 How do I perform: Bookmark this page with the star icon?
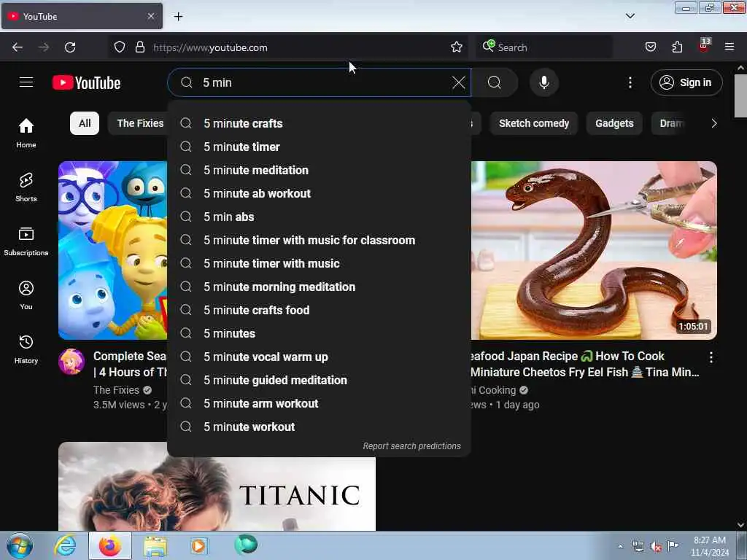point(457,47)
